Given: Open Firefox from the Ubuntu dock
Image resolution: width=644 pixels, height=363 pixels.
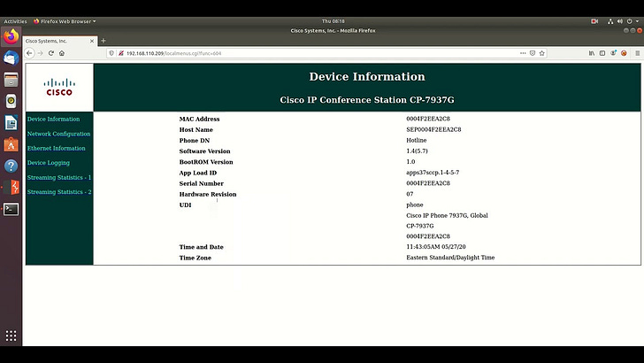Looking at the screenshot, I should pos(11,36).
